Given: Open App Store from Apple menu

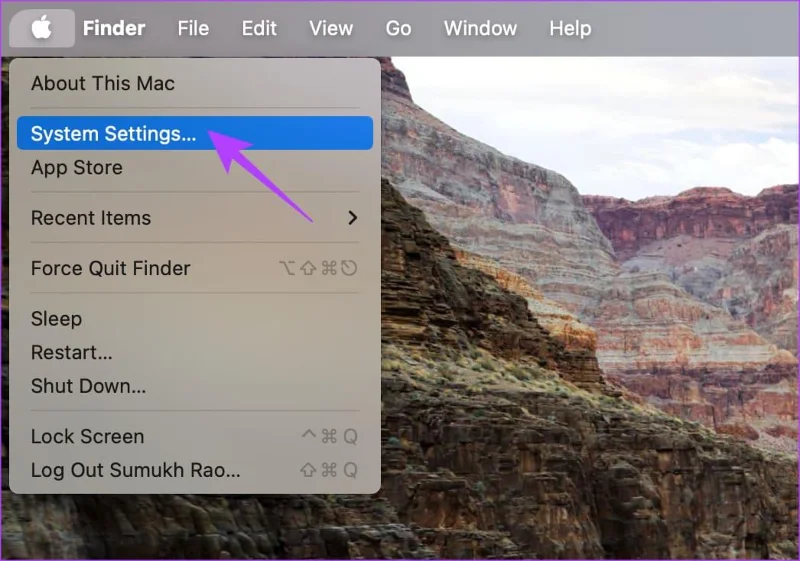Looking at the screenshot, I should click(x=195, y=167).
